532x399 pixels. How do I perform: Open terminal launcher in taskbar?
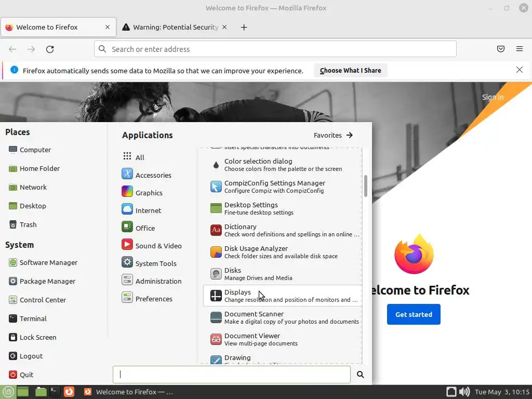click(x=55, y=392)
